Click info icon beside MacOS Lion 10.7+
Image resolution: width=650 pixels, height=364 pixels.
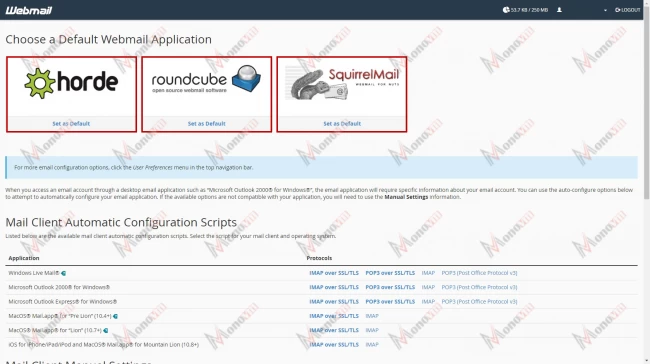click(x=106, y=330)
